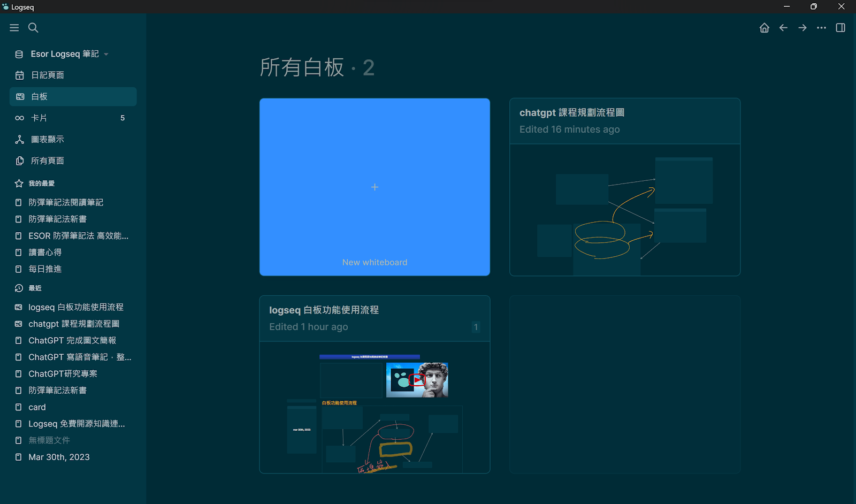
Task: Click page icon before ChatGPT 完成圖文簡報
Action: [19, 341]
